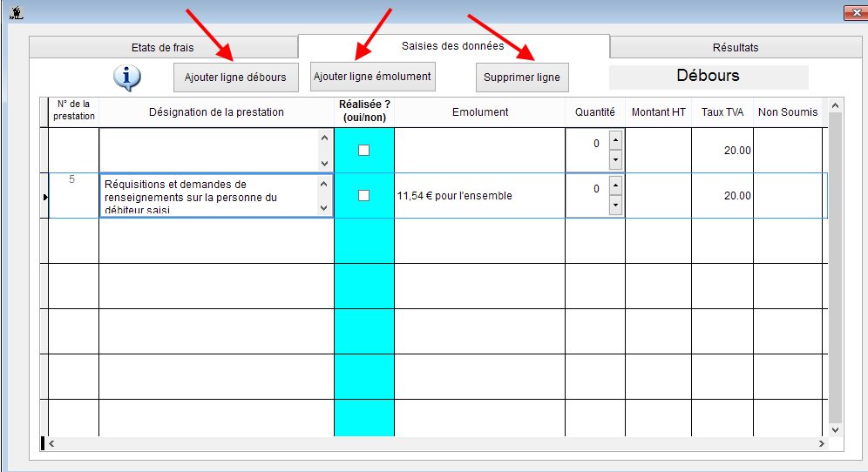Select the row 5 record pointer arrow
This screenshot has width=868, height=472.
[45, 197]
